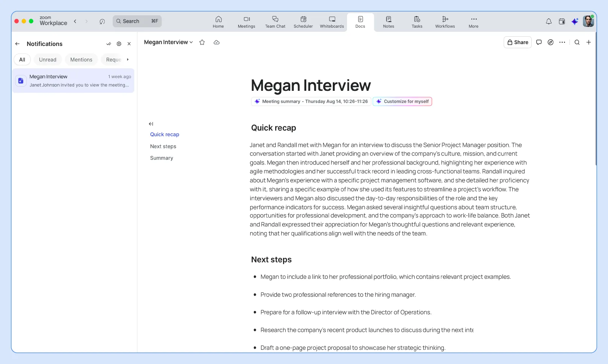Image resolution: width=608 pixels, height=364 pixels.
Task: Open the Megan Interview title dropdown
Action: pyautogui.click(x=191, y=42)
